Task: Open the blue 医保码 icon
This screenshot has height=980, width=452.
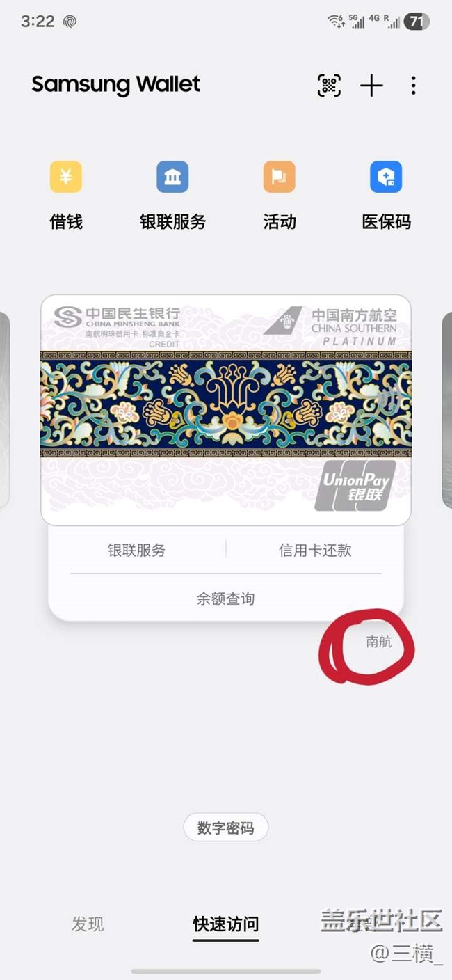Action: pyautogui.click(x=386, y=177)
